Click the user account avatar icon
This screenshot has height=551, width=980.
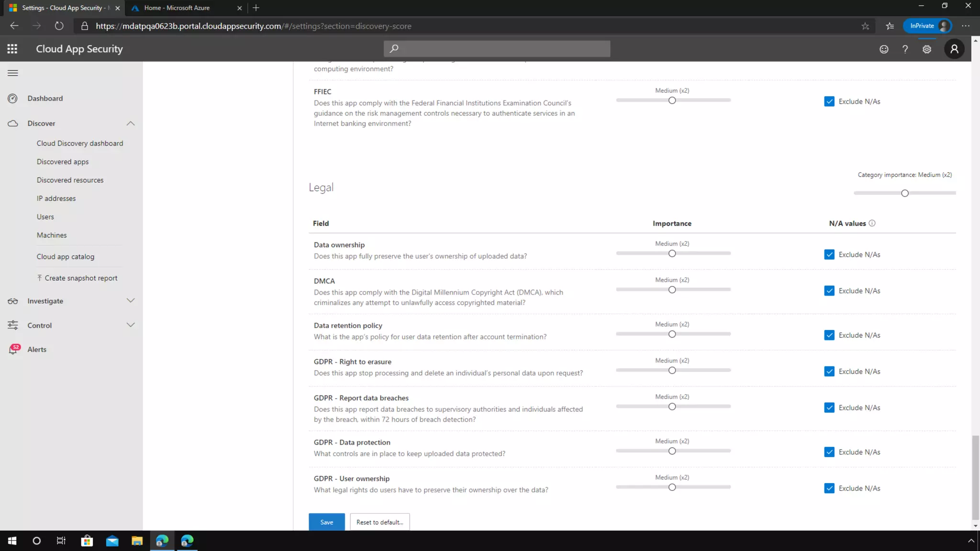(x=954, y=49)
